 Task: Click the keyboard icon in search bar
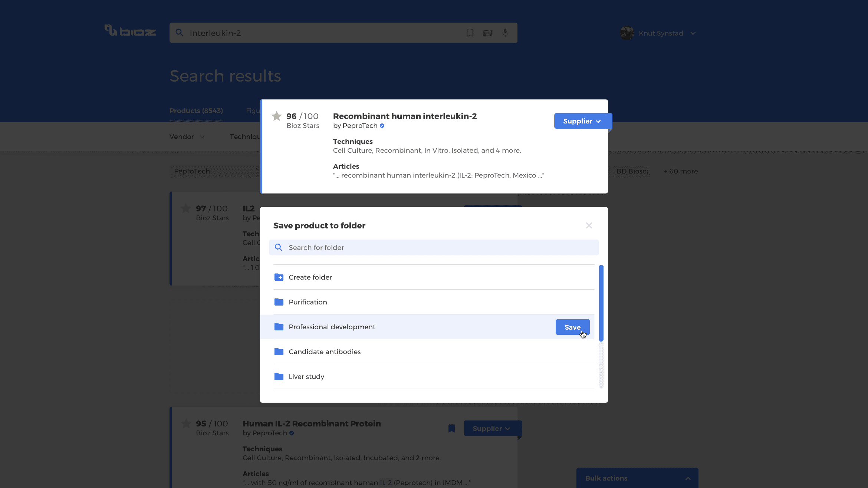coord(487,33)
